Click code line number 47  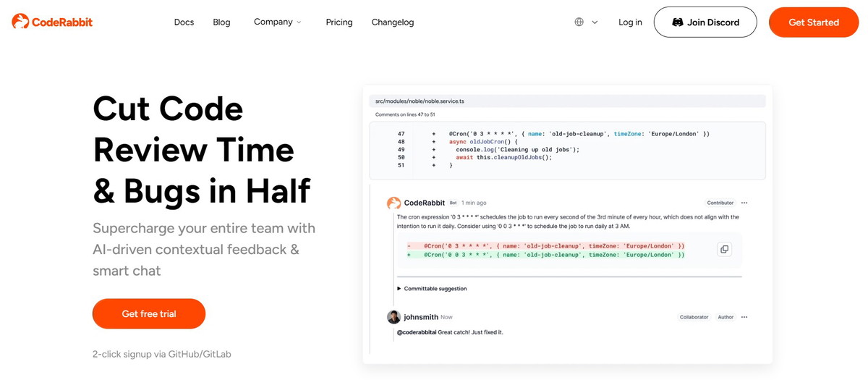[x=401, y=134]
